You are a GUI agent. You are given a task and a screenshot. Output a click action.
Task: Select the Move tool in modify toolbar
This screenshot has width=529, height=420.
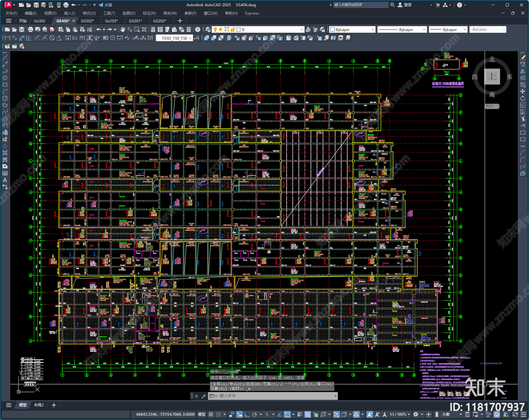pyautogui.click(x=523, y=91)
